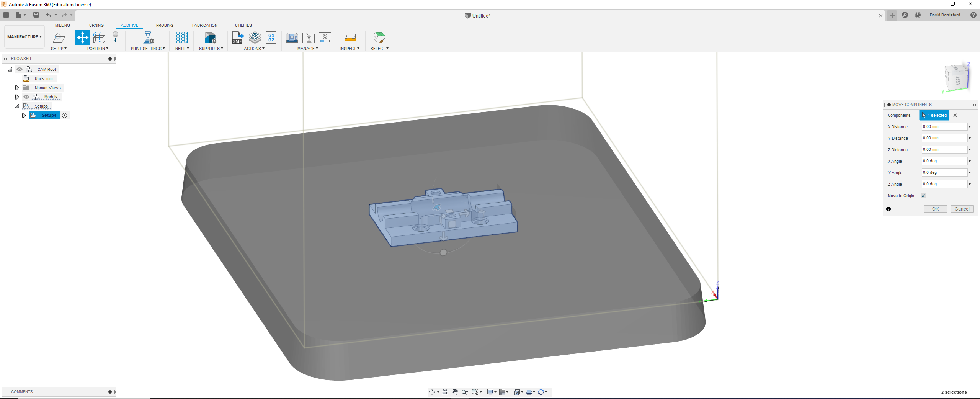The height and width of the screenshot is (399, 980).
Task: Expand the Setup4 tree item
Action: click(24, 115)
